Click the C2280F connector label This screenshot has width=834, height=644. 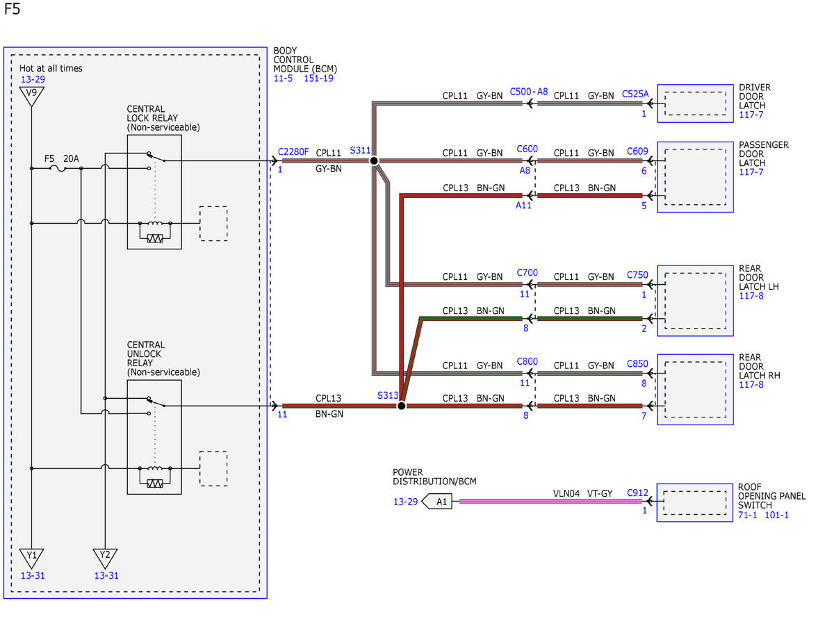point(293,151)
